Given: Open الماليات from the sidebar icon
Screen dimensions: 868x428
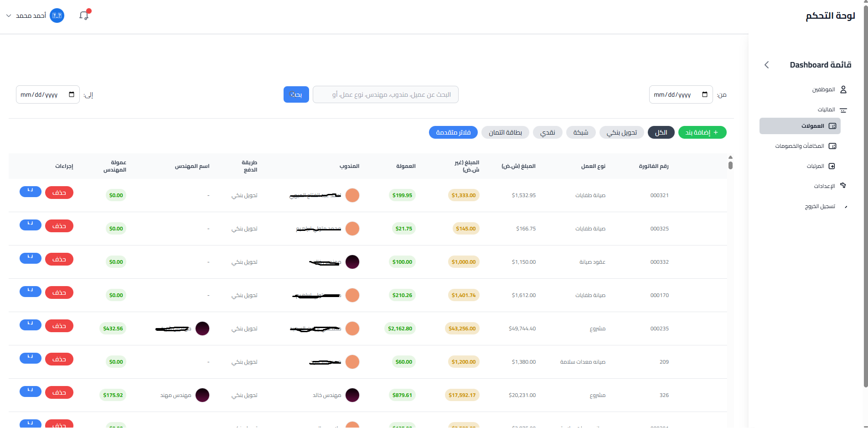Looking at the screenshot, I should [844, 110].
